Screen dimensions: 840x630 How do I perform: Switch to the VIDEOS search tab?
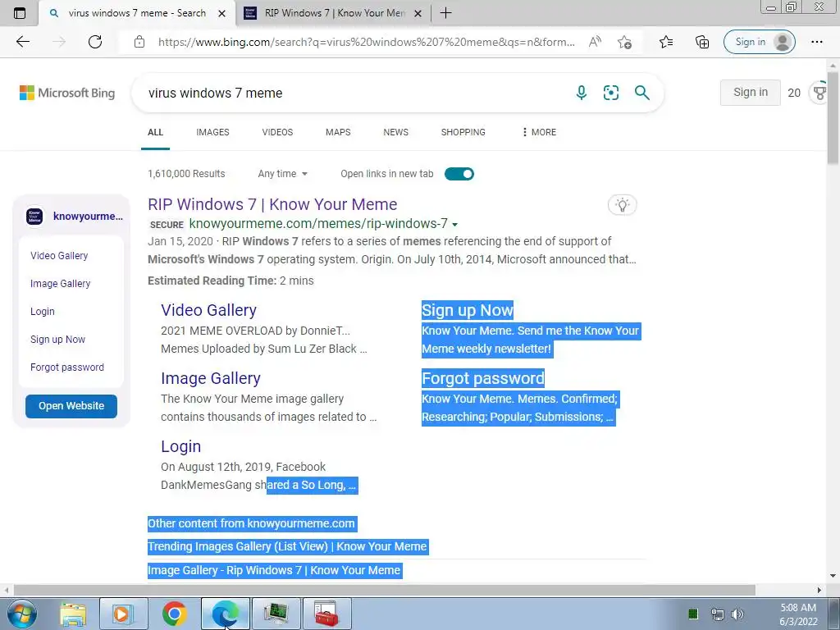pyautogui.click(x=277, y=132)
